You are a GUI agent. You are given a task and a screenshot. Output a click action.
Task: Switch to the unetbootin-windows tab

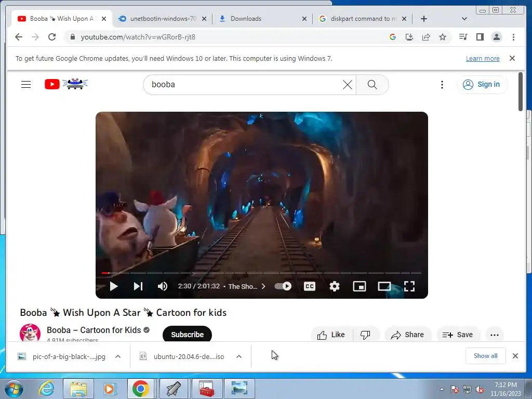[163, 19]
